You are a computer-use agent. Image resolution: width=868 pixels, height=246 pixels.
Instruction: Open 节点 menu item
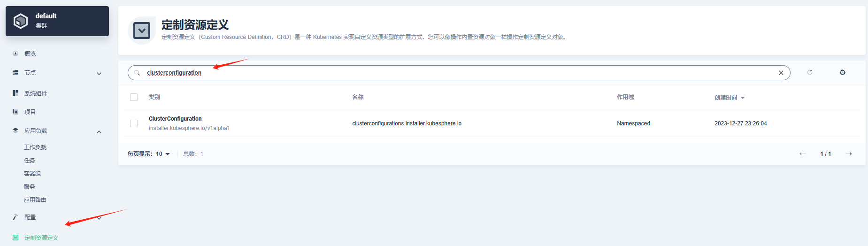[x=30, y=72]
